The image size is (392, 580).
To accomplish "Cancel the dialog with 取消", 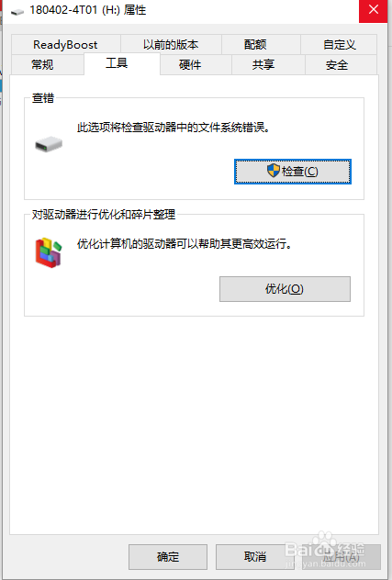I will click(255, 557).
